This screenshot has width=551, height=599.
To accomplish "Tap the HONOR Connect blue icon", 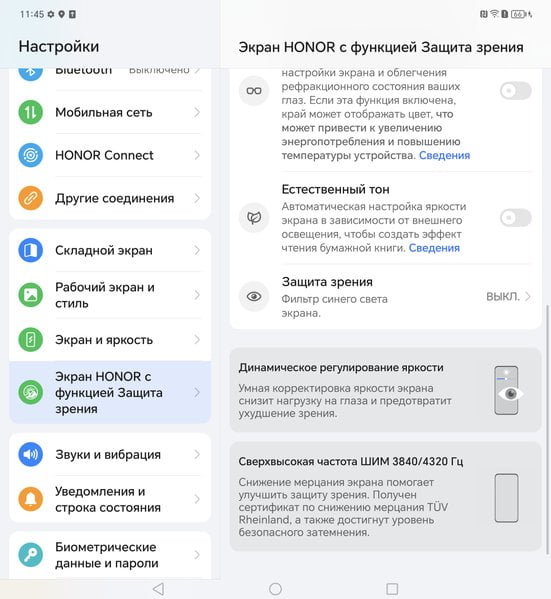I will pyautogui.click(x=31, y=155).
